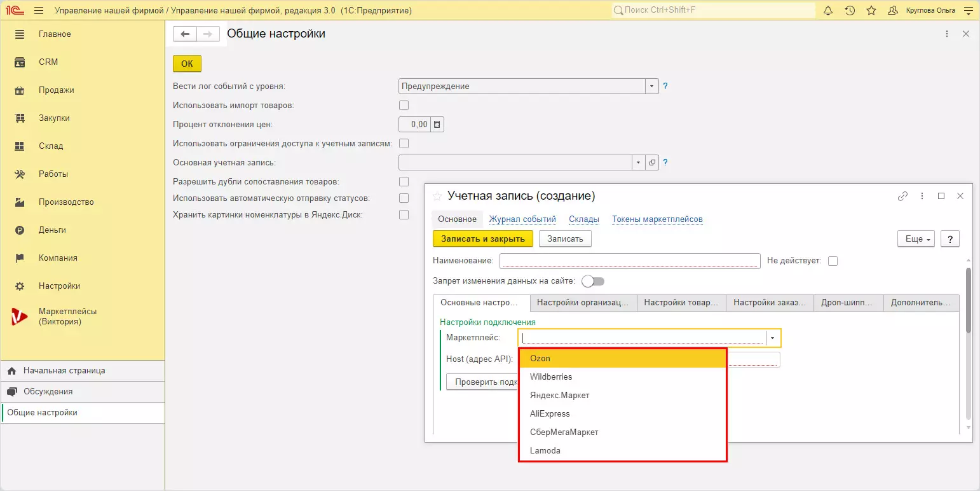Add Учетная запись to favorites with star
Viewport: 980px width, 491px height.
tap(437, 196)
